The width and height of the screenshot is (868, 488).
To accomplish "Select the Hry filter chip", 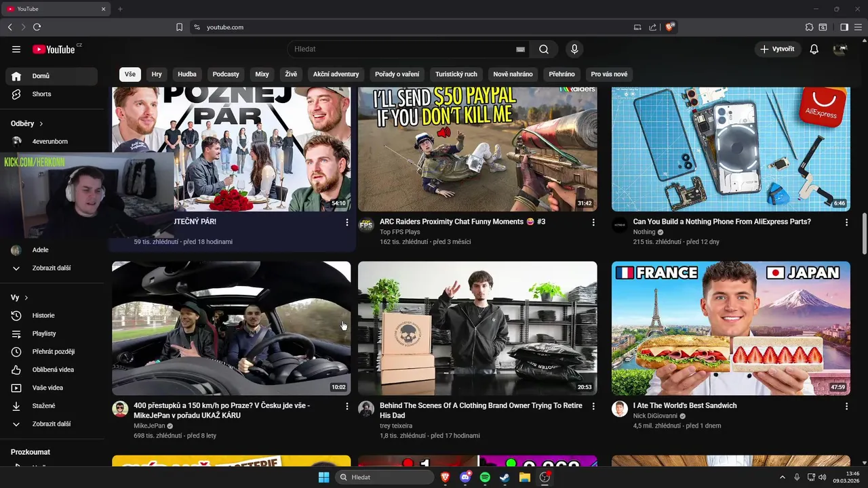I will (157, 74).
